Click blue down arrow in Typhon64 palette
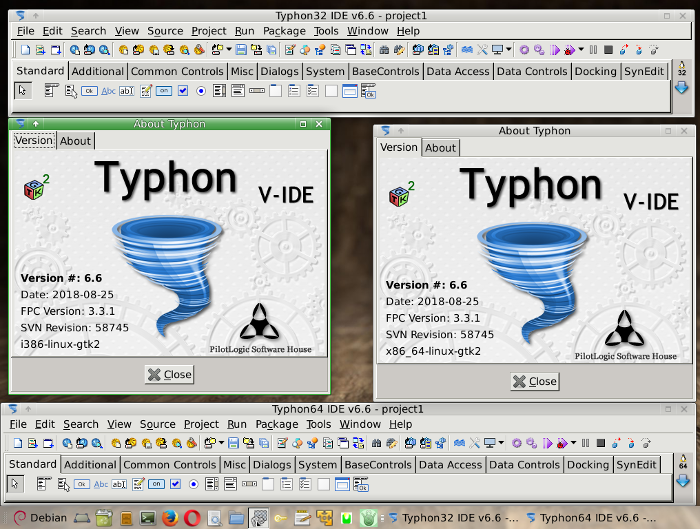Image resolution: width=700 pixels, height=529 pixels. pos(683,481)
